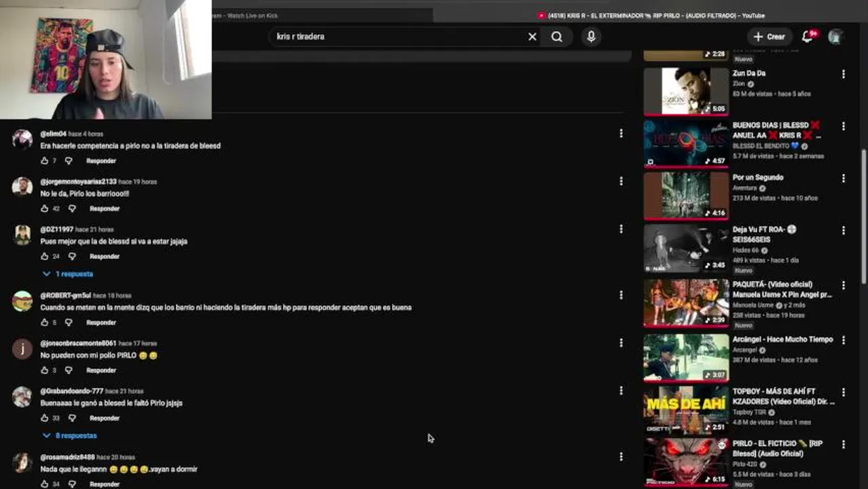Open the account avatar menu
868x489 pixels.
[835, 37]
